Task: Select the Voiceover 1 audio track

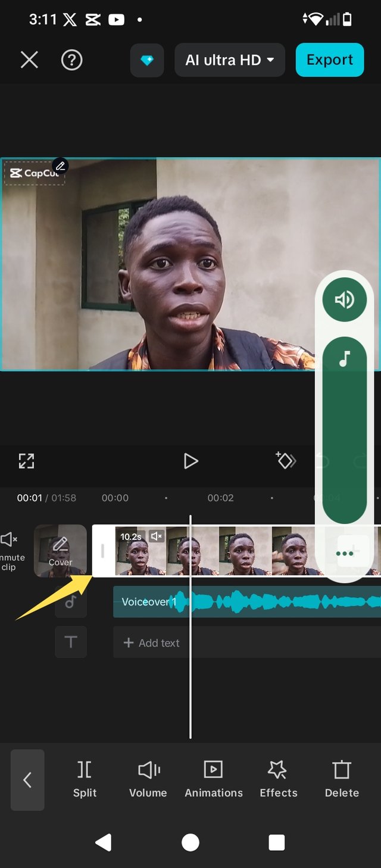Action: 247,602
